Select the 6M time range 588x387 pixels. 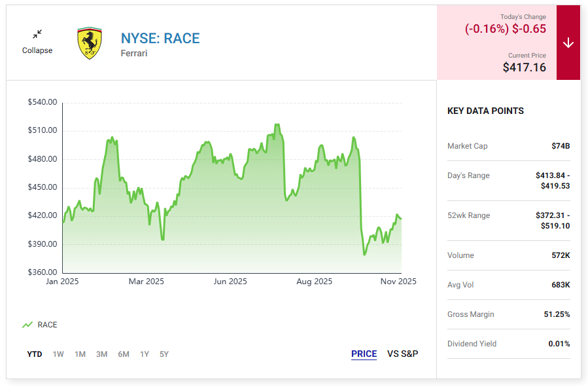click(x=124, y=354)
